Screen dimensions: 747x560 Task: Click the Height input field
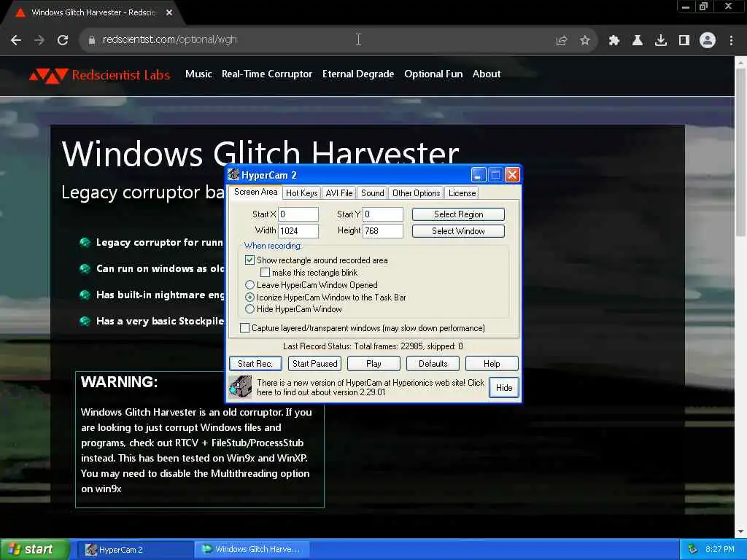point(383,231)
